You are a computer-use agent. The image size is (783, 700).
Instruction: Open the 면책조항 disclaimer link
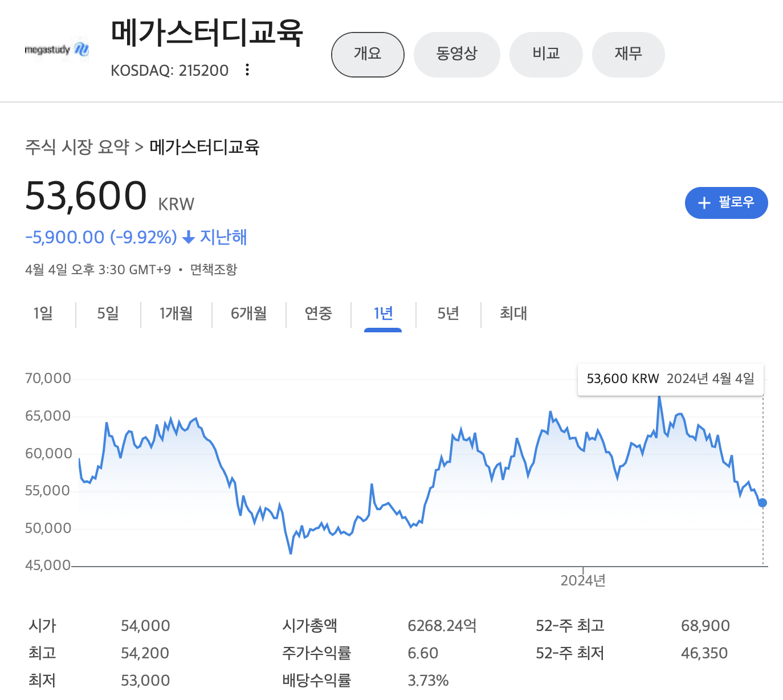coord(214,270)
